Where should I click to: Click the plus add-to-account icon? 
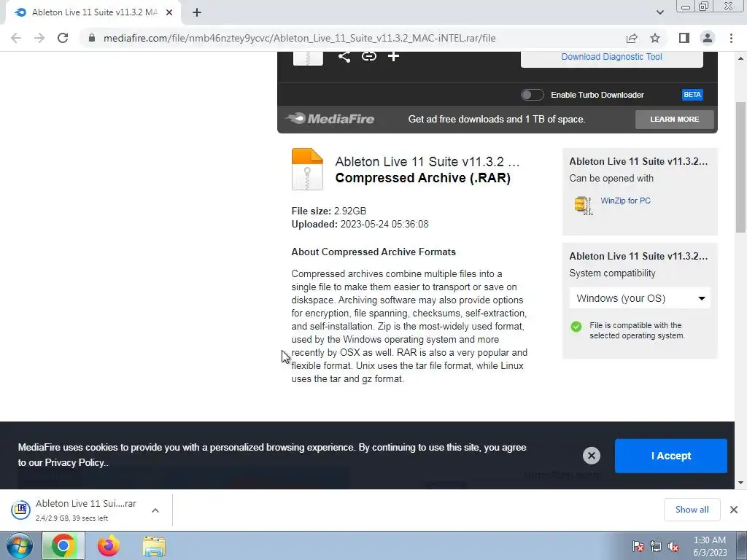tap(393, 57)
